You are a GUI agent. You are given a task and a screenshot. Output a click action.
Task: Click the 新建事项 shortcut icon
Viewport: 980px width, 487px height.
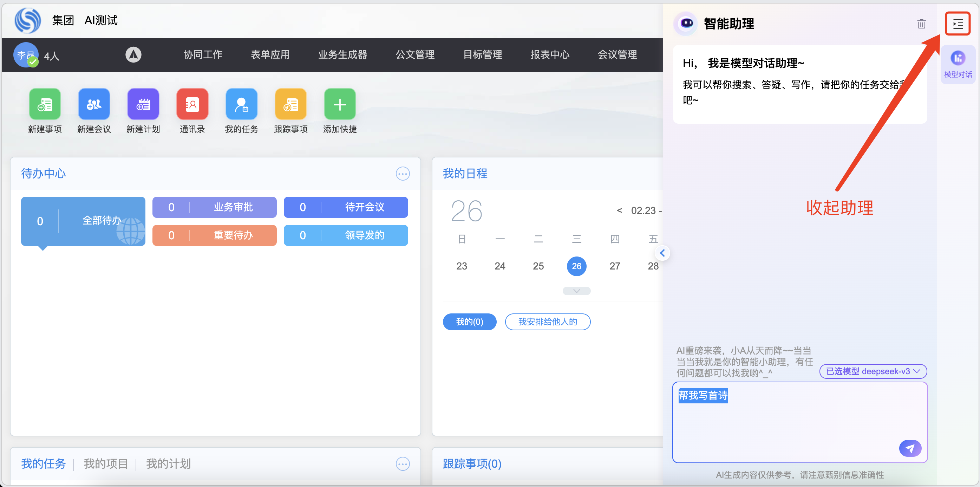click(45, 104)
